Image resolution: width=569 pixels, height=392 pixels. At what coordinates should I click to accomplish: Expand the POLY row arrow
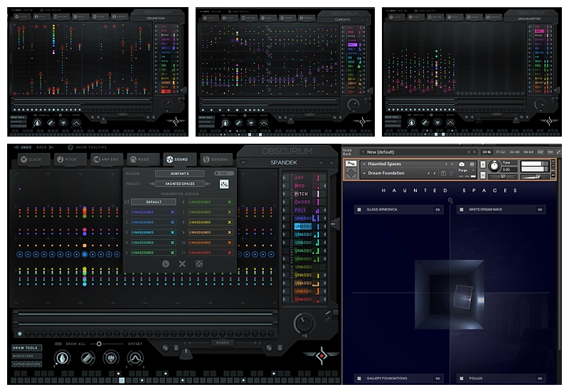[285, 210]
